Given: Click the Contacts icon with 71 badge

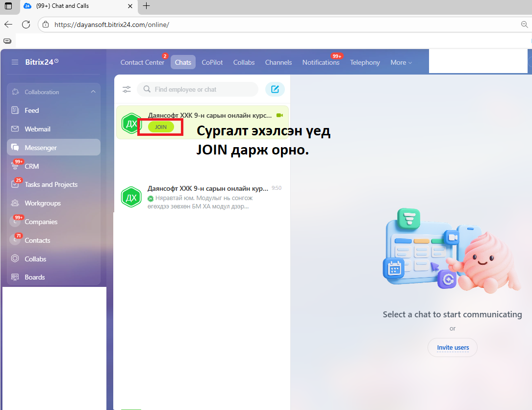Looking at the screenshot, I should coord(16,239).
